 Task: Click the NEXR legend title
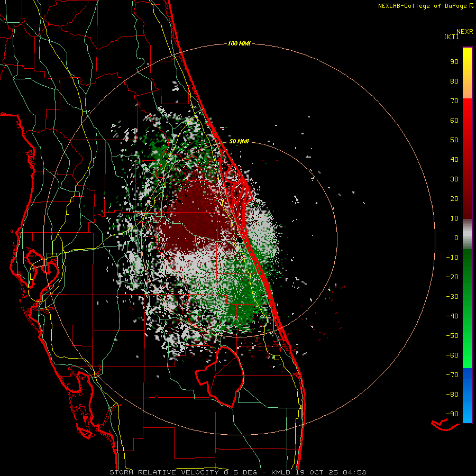(x=465, y=32)
